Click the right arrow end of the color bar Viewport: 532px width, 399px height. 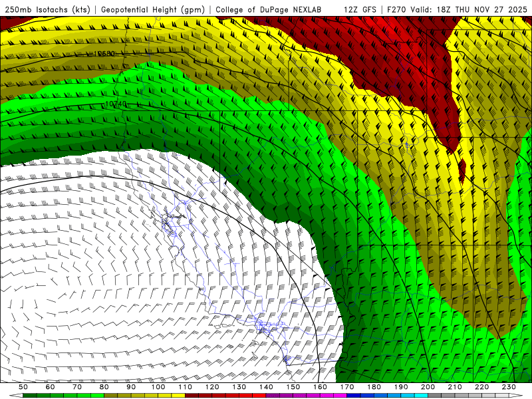click(516, 396)
